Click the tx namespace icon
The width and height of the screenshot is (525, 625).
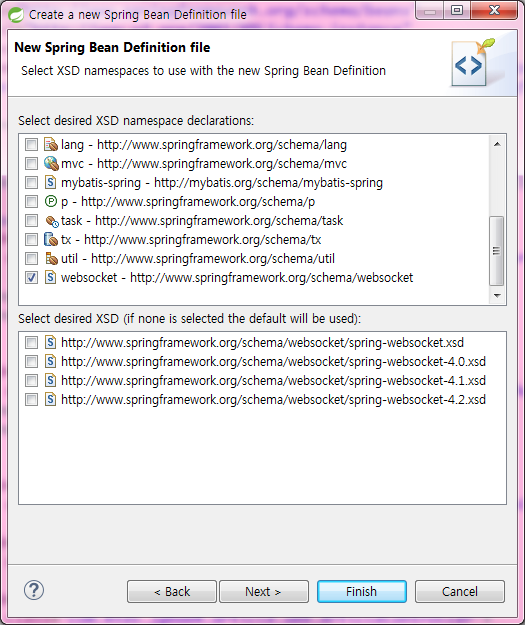(x=51, y=240)
